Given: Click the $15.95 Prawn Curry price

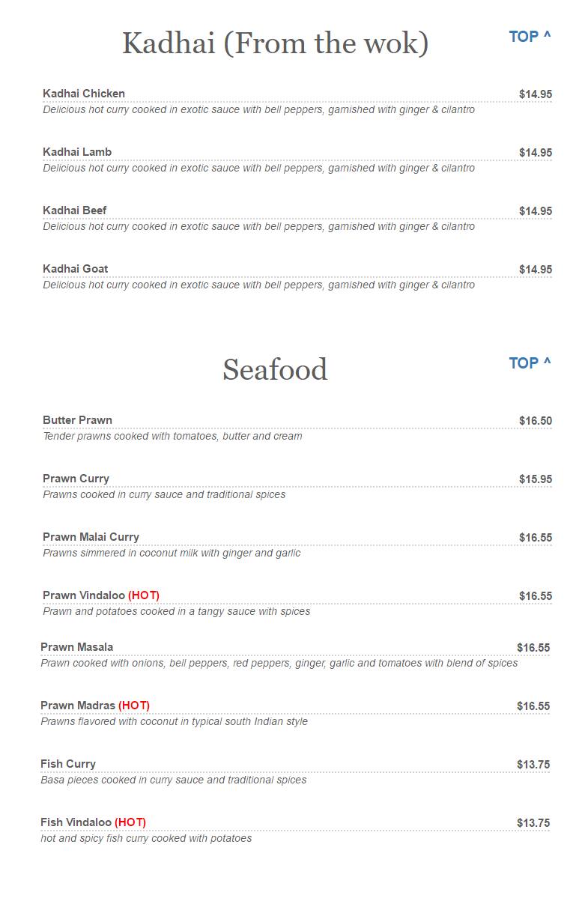Looking at the screenshot, I should (536, 479).
